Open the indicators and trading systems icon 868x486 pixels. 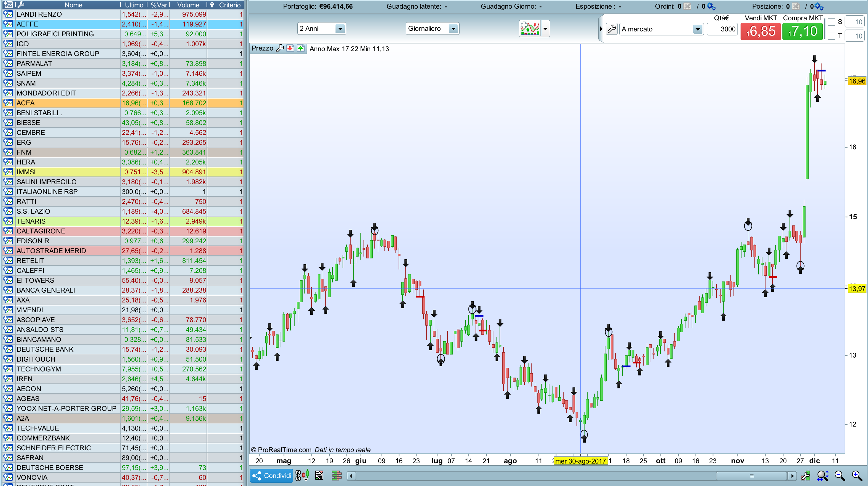tap(530, 28)
